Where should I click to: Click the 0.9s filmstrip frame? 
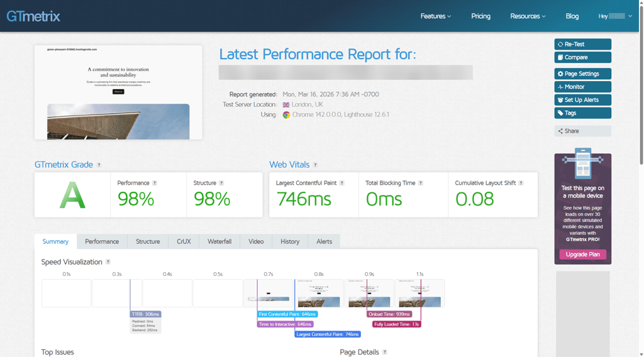point(369,294)
